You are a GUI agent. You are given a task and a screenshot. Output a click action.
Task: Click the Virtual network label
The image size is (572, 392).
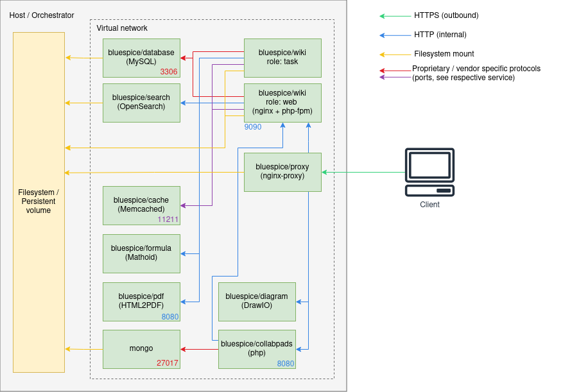click(x=122, y=28)
